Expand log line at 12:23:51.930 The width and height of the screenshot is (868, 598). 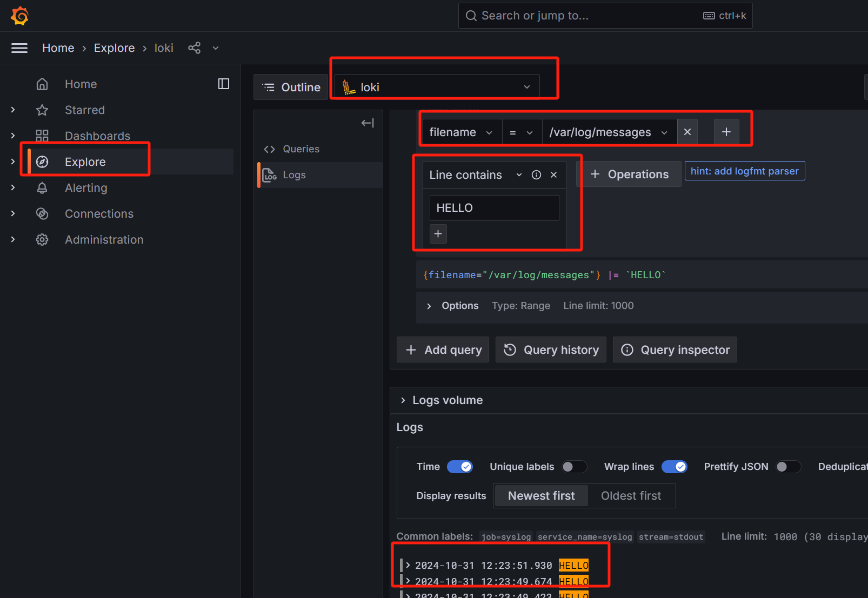409,565
